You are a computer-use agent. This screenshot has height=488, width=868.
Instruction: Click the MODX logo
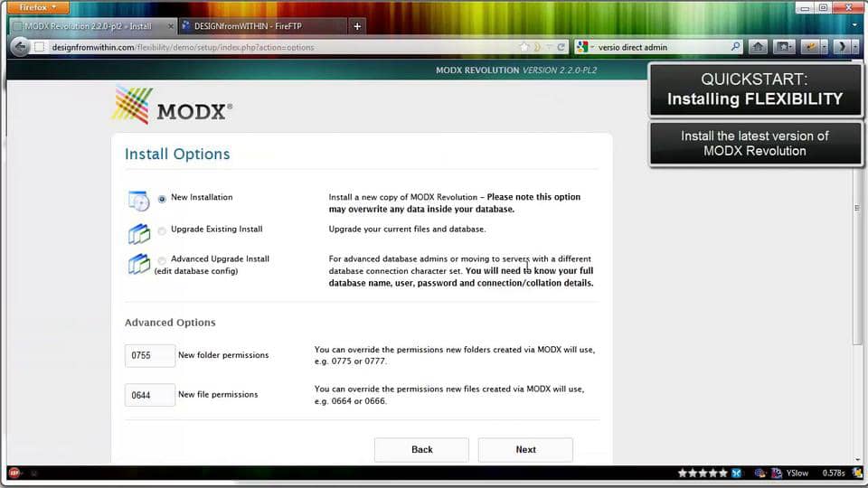tap(172, 105)
